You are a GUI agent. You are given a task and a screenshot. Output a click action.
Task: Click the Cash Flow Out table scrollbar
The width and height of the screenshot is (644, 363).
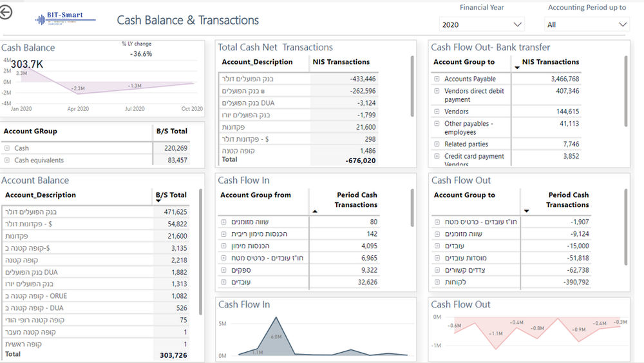[625, 227]
